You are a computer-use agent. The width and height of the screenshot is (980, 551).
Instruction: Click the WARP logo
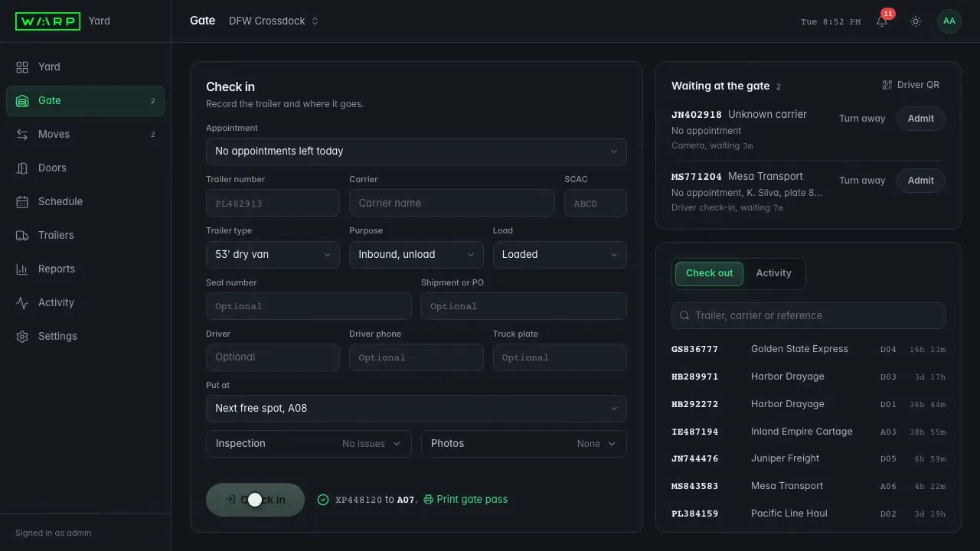click(47, 21)
